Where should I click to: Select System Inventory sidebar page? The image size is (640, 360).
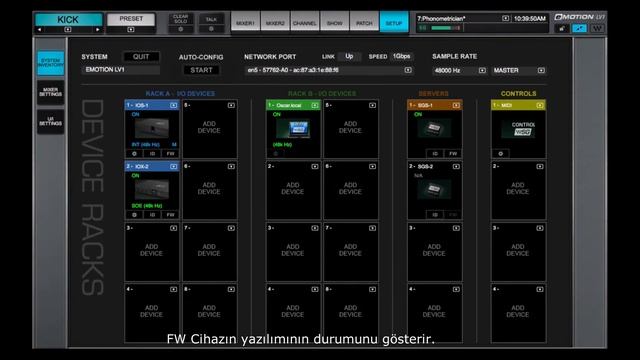[51, 63]
